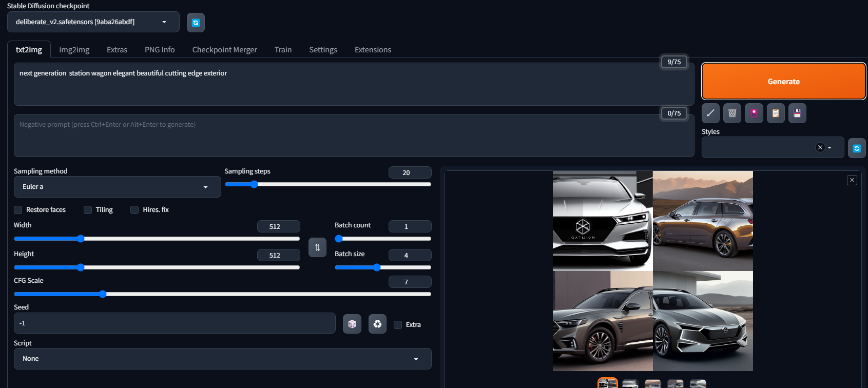Swap width and height with arrows button
This screenshot has height=388, width=868.
coord(317,247)
